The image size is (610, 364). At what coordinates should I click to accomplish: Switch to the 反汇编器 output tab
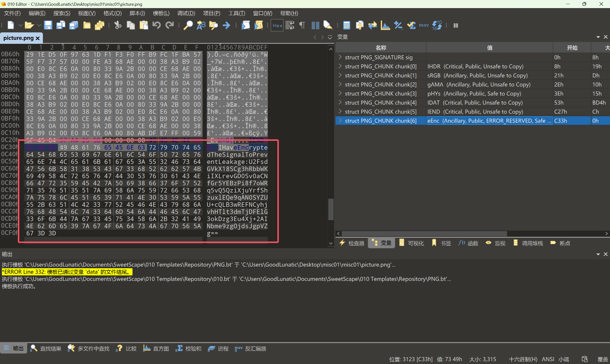[250, 348]
